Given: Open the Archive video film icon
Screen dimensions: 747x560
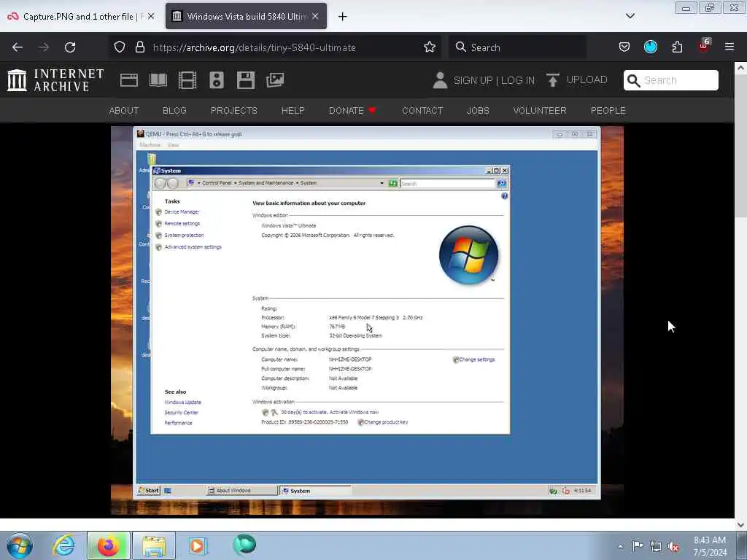Looking at the screenshot, I should tap(187, 80).
